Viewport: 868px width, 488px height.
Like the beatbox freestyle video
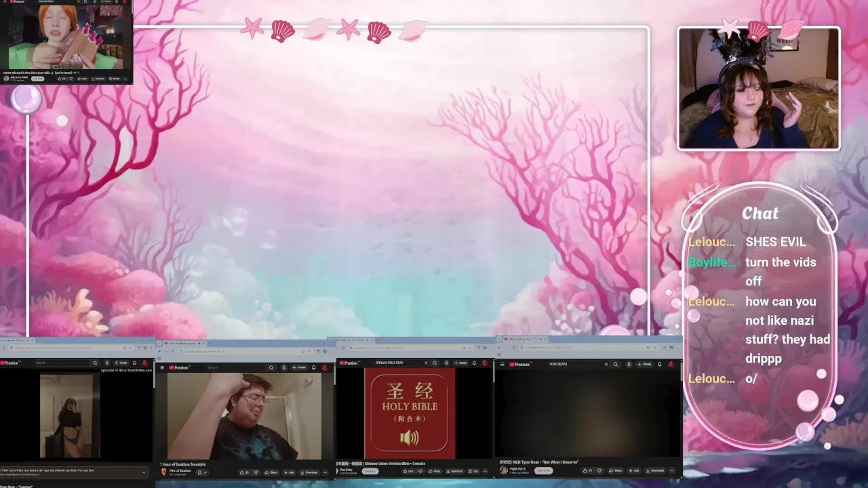coord(245,472)
